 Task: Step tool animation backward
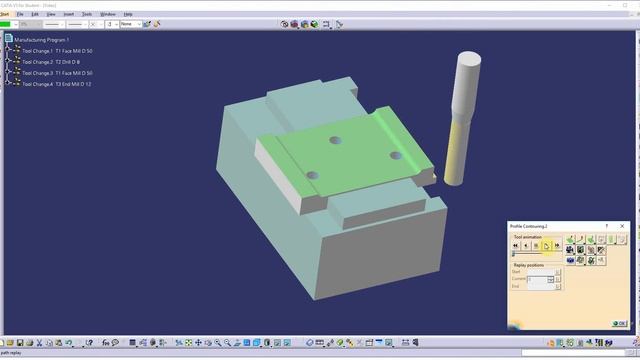click(526, 245)
